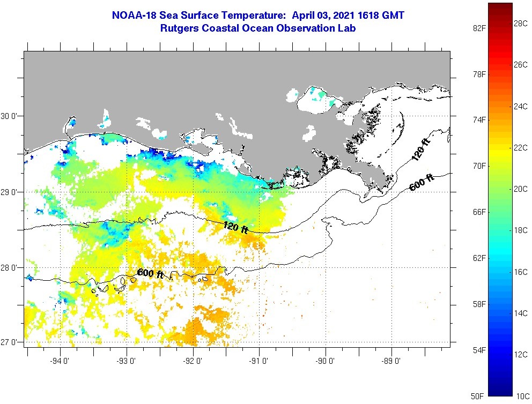Click the 20C colorbar label

point(521,189)
